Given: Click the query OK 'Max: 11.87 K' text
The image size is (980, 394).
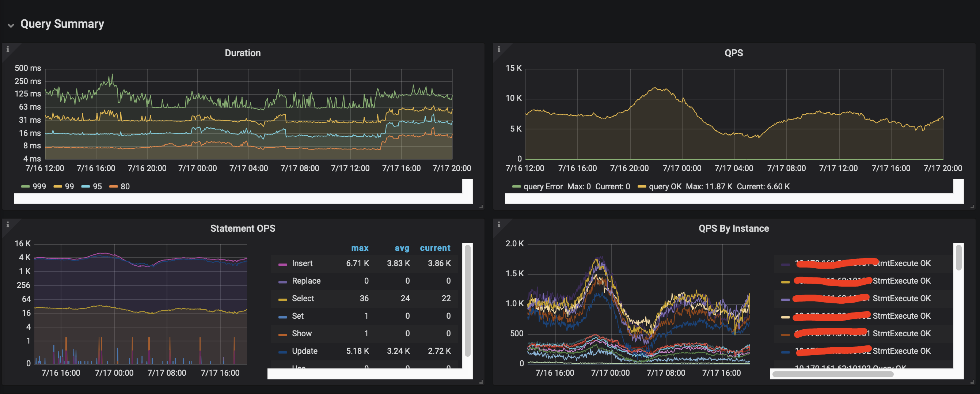Looking at the screenshot, I should (x=709, y=186).
